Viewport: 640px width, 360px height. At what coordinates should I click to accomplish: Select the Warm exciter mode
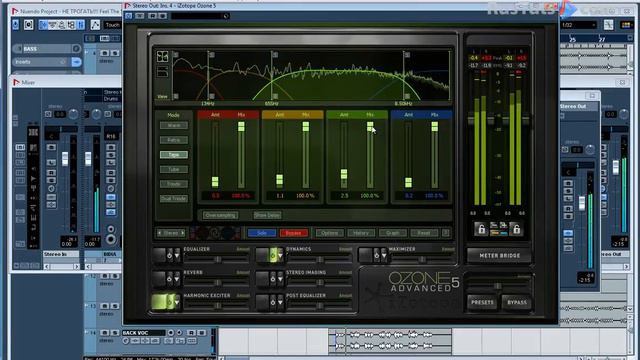pyautogui.click(x=174, y=125)
